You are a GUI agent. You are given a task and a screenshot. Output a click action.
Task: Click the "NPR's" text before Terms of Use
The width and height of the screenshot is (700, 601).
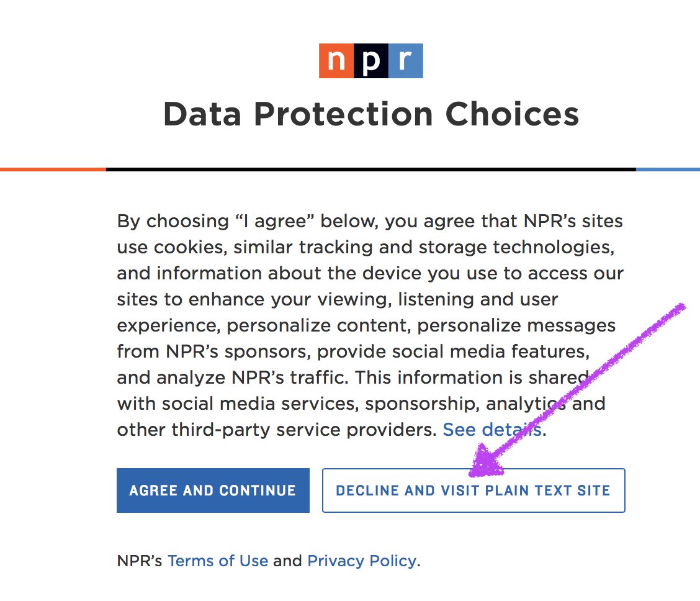pyautogui.click(x=140, y=561)
